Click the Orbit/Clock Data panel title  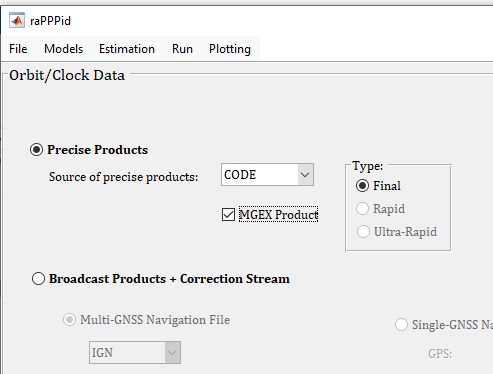(67, 75)
